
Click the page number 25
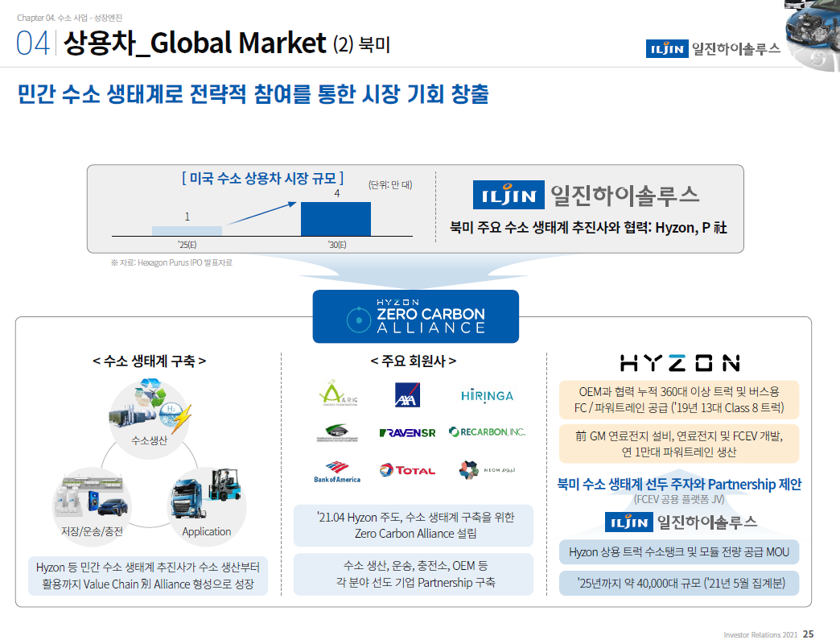(809, 634)
